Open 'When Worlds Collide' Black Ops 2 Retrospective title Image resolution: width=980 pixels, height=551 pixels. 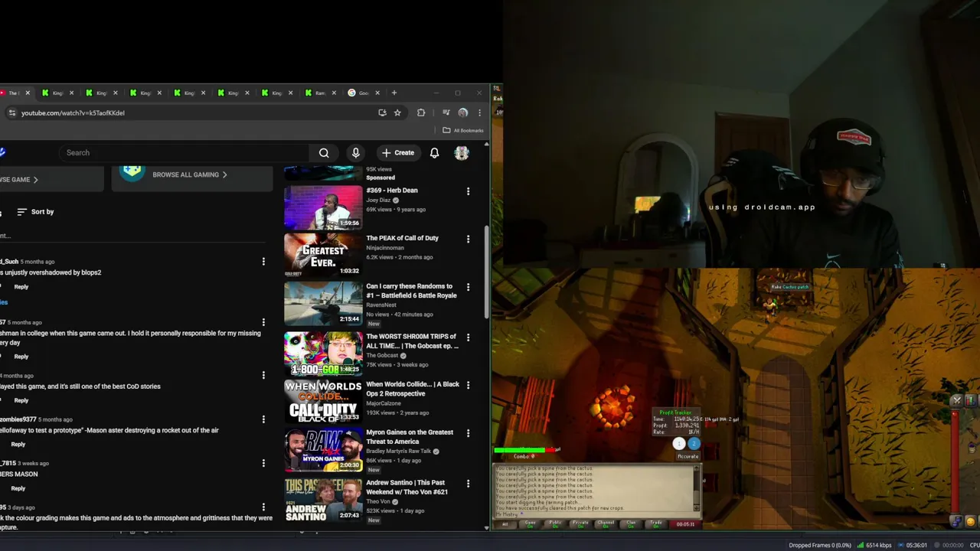coord(413,389)
